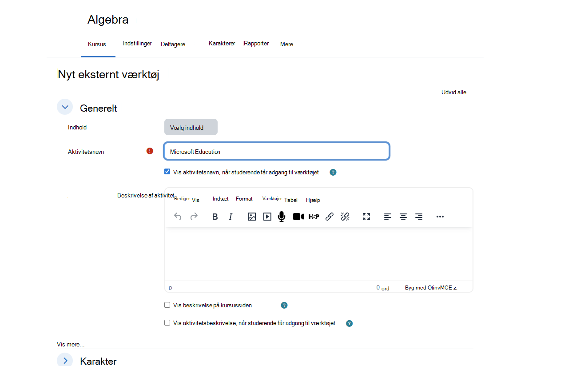Image resolution: width=588 pixels, height=366 pixels.
Task: Check 'Vis beskrivelse på kursussiden'
Action: [167, 305]
